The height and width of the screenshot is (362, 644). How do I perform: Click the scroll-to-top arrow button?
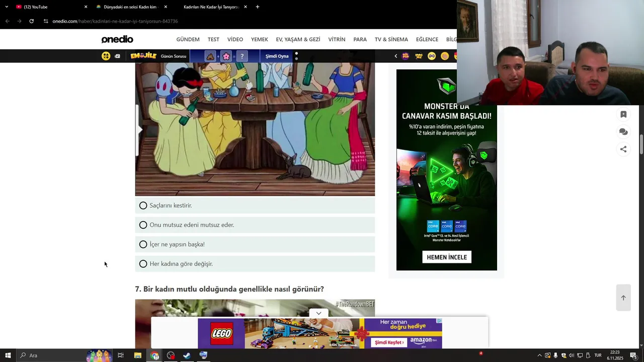click(x=623, y=298)
